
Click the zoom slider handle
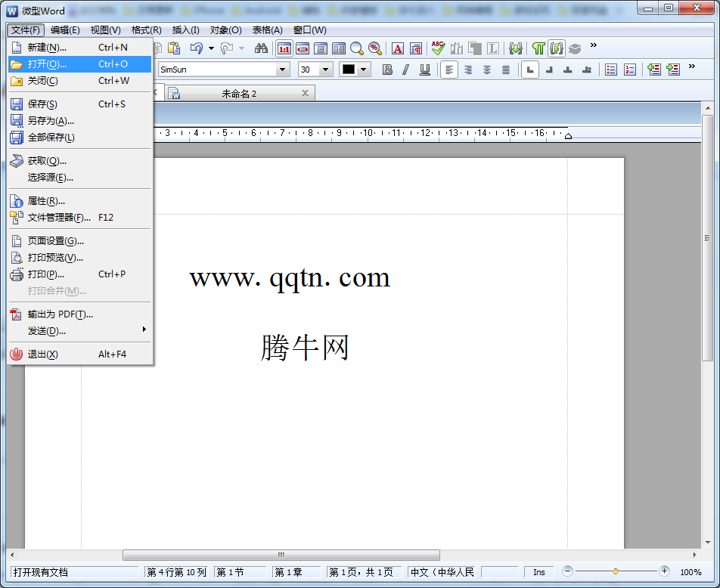pos(616,571)
